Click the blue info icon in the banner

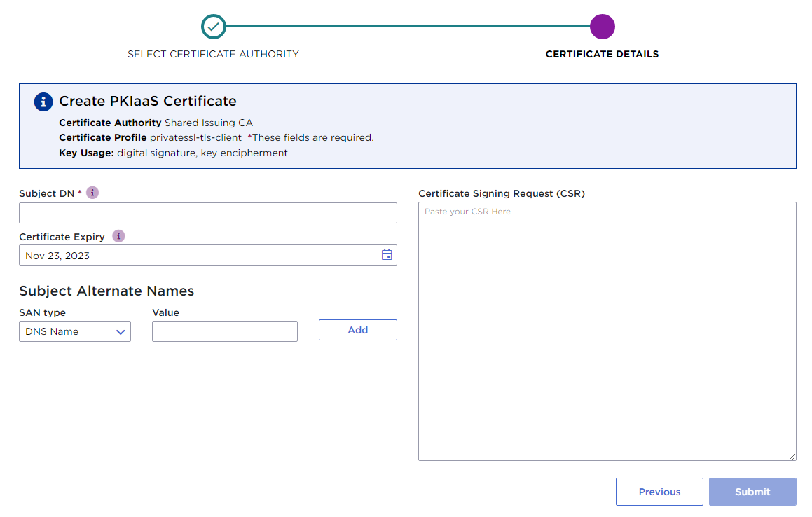click(43, 102)
